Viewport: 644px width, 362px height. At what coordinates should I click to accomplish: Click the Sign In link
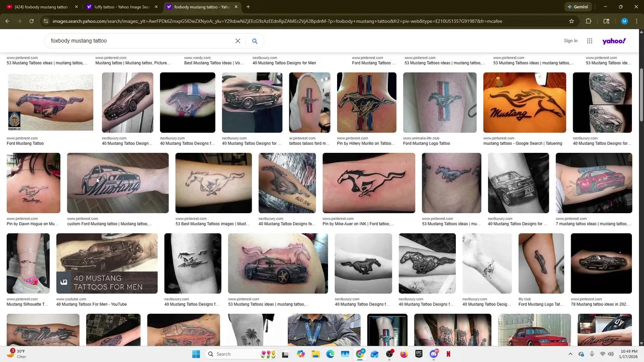click(571, 41)
